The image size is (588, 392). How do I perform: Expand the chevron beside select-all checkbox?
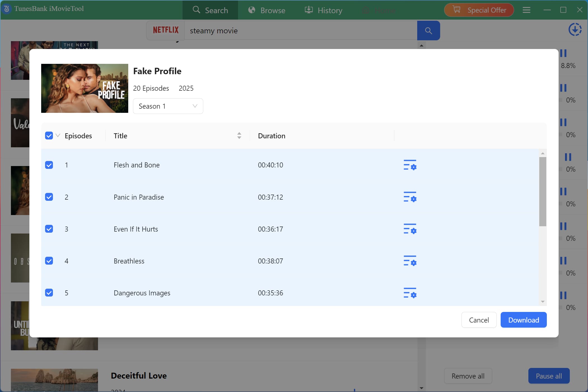[58, 136]
